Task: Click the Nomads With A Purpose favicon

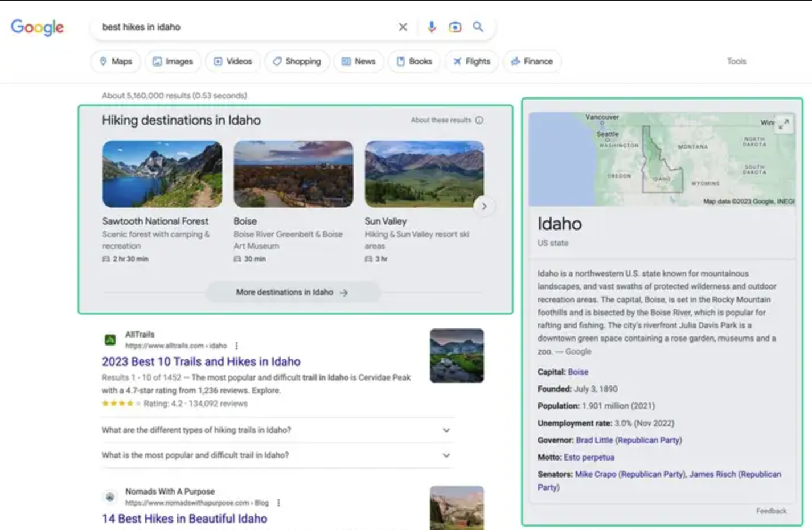Action: (x=110, y=497)
